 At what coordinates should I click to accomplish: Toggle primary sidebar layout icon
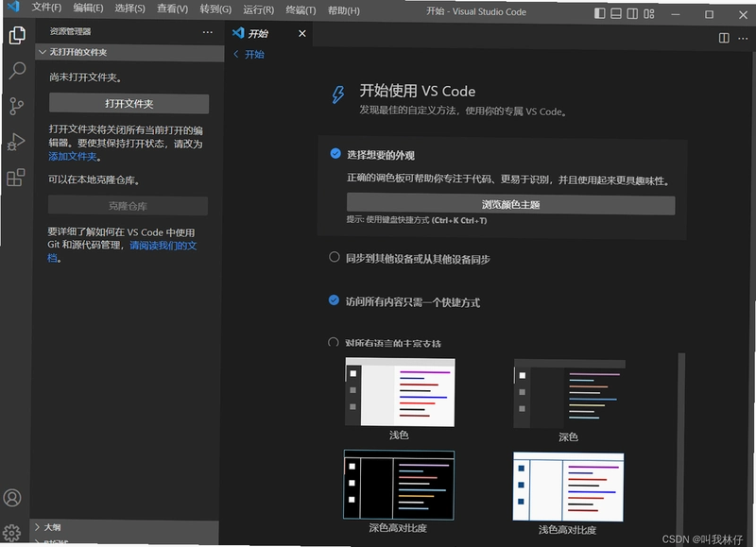click(x=599, y=13)
